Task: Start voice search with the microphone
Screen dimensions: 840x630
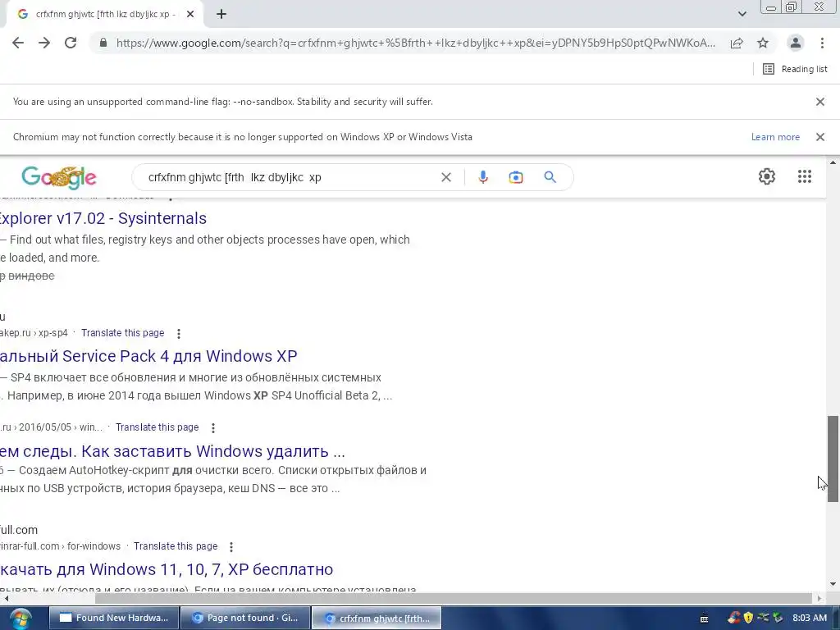Action: coord(482,177)
